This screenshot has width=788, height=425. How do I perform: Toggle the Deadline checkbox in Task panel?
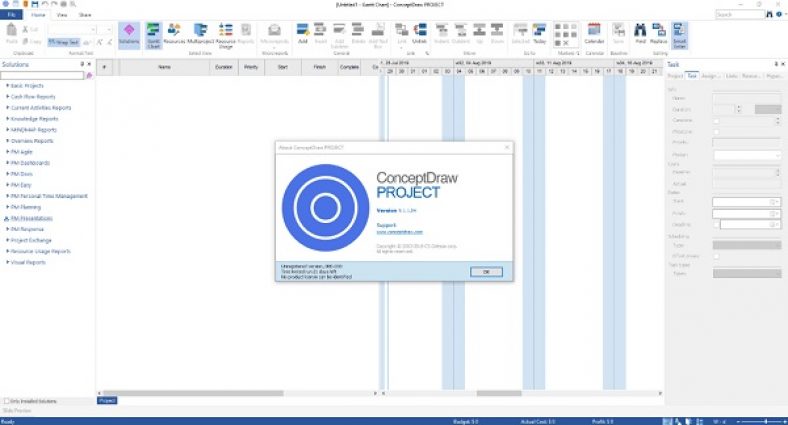[x=717, y=225]
